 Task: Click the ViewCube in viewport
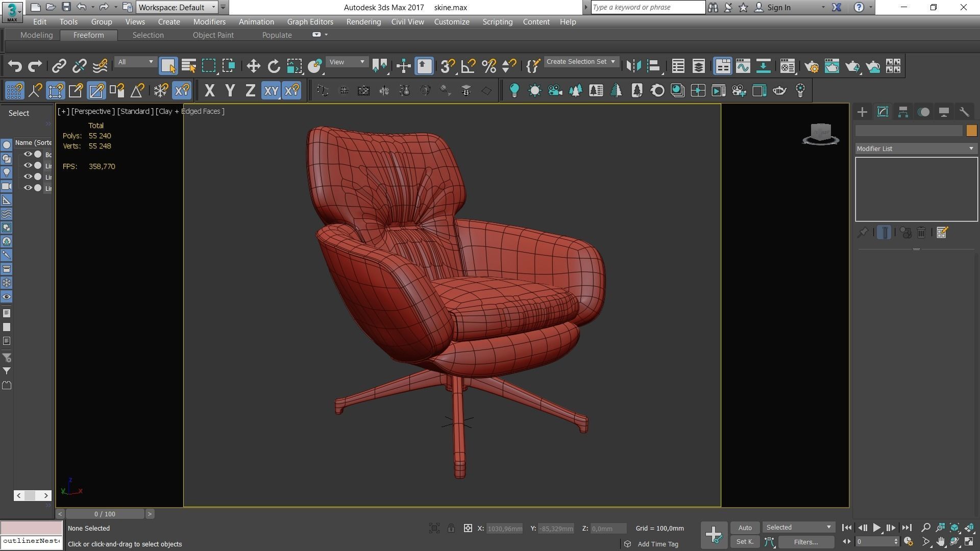click(821, 134)
